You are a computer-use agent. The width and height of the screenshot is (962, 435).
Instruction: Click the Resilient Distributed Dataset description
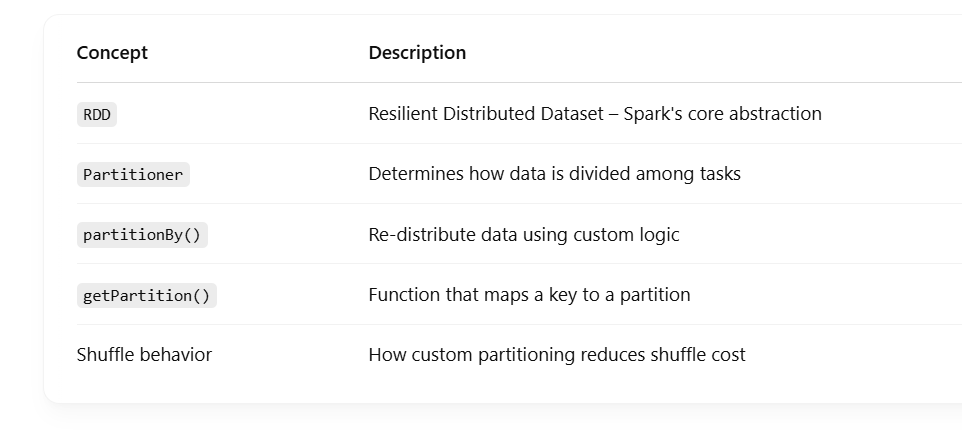tap(595, 114)
